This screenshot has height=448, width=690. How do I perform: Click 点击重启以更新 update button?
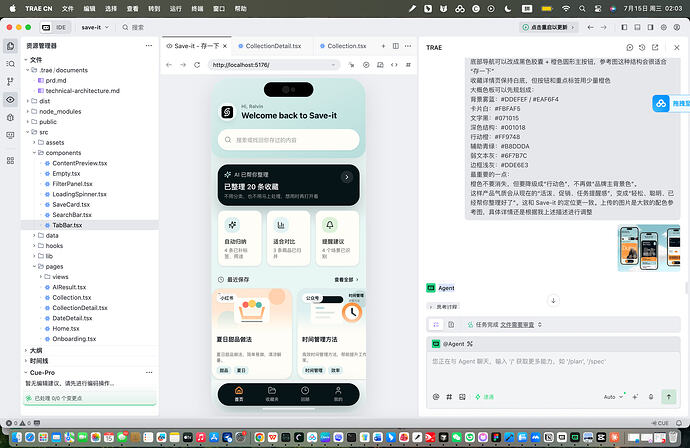coord(548,27)
